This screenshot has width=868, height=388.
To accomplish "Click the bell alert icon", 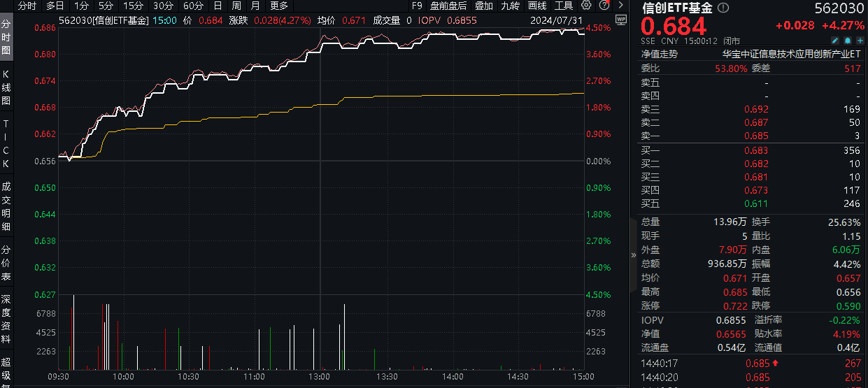I will tap(846, 41).
